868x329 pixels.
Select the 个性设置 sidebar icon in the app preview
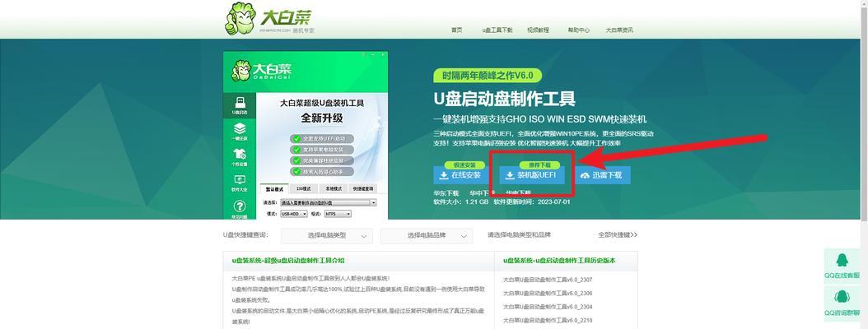coord(240,157)
